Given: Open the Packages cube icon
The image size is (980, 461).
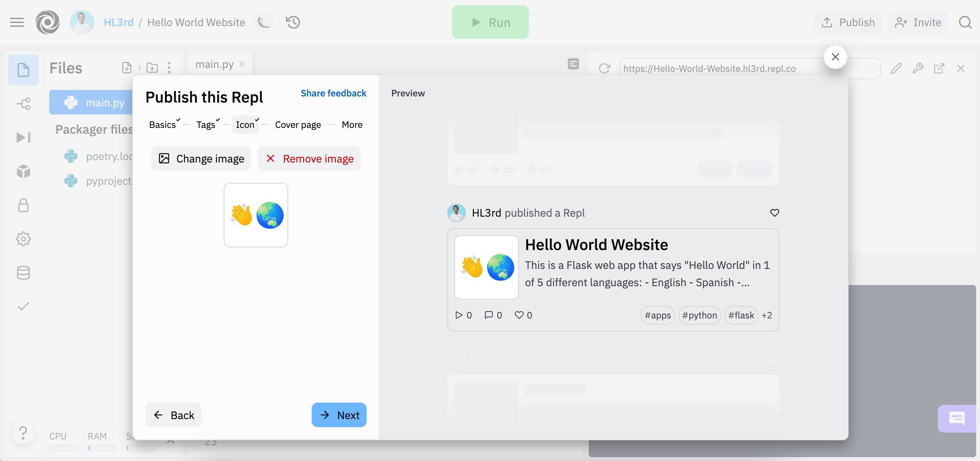Looking at the screenshot, I should point(23,171).
